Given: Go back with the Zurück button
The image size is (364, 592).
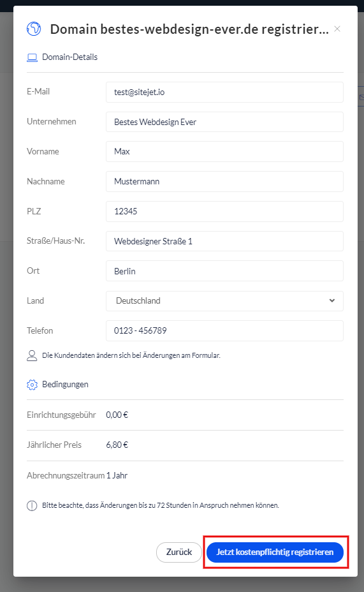Looking at the screenshot, I should point(179,552).
